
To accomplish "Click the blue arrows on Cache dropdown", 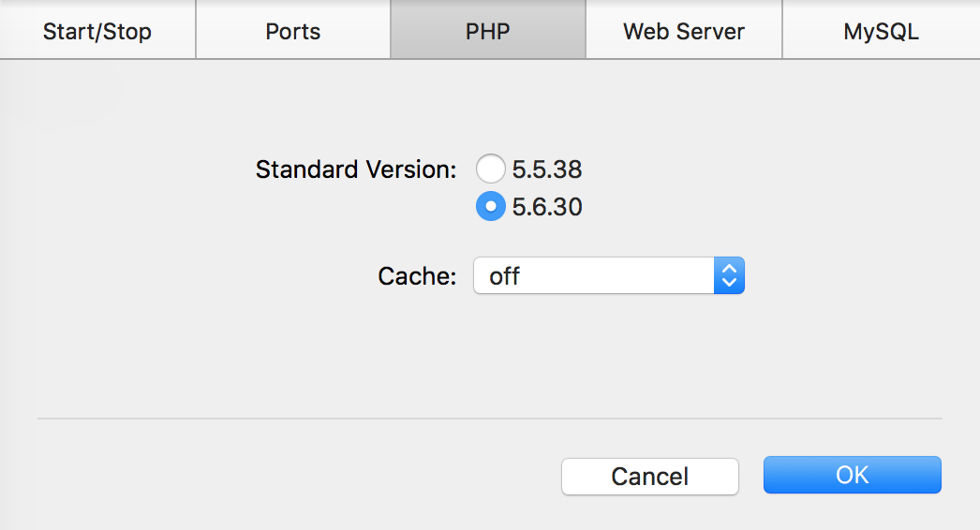I will [729, 276].
